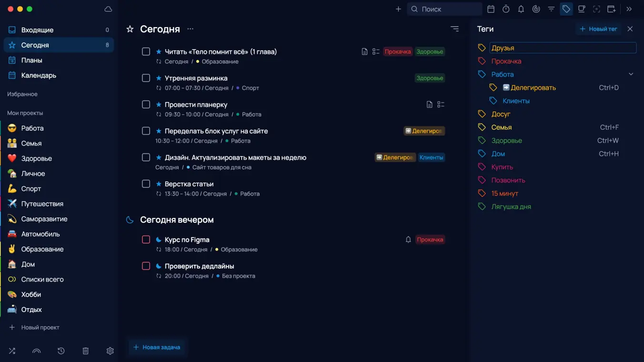Tick the checkbox for «Верстка статьи»
Screen dimensions: 644x362
click(x=146, y=184)
